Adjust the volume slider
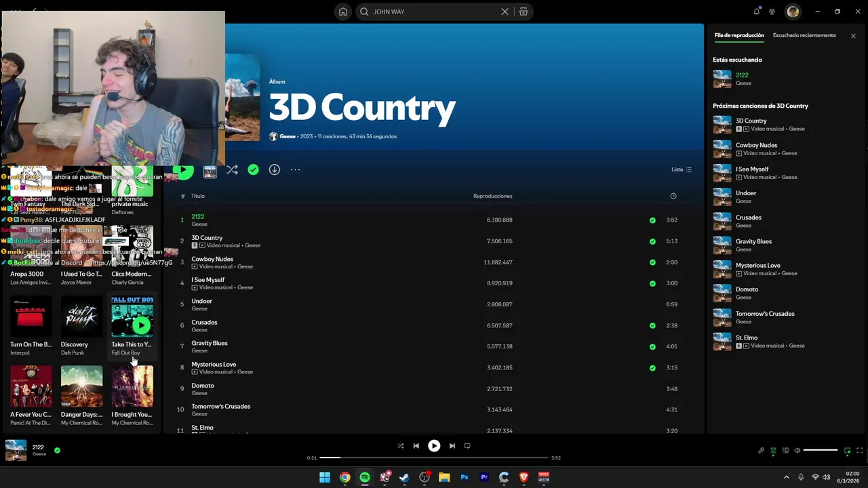The height and width of the screenshot is (488, 868). [821, 450]
